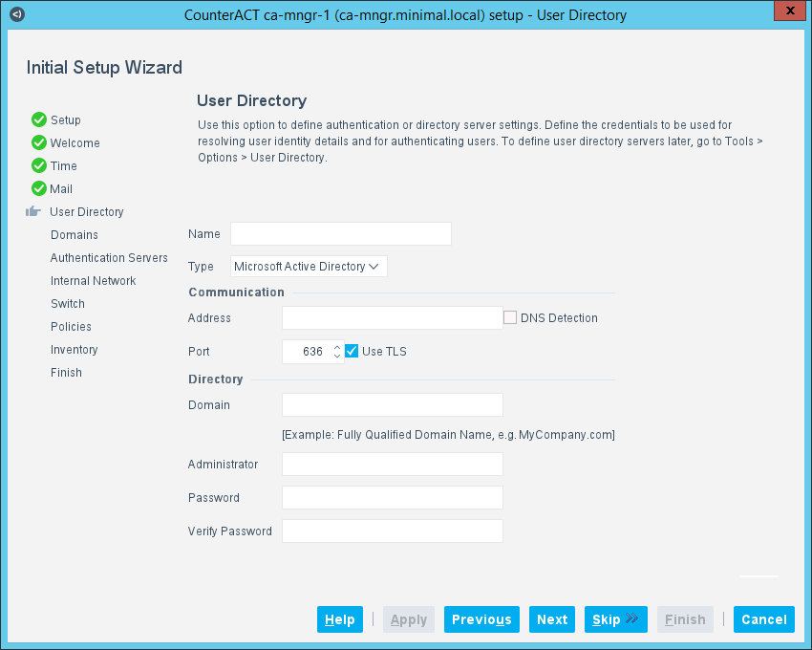Click into the Address input field
The width and height of the screenshot is (812, 650).
coord(392,317)
